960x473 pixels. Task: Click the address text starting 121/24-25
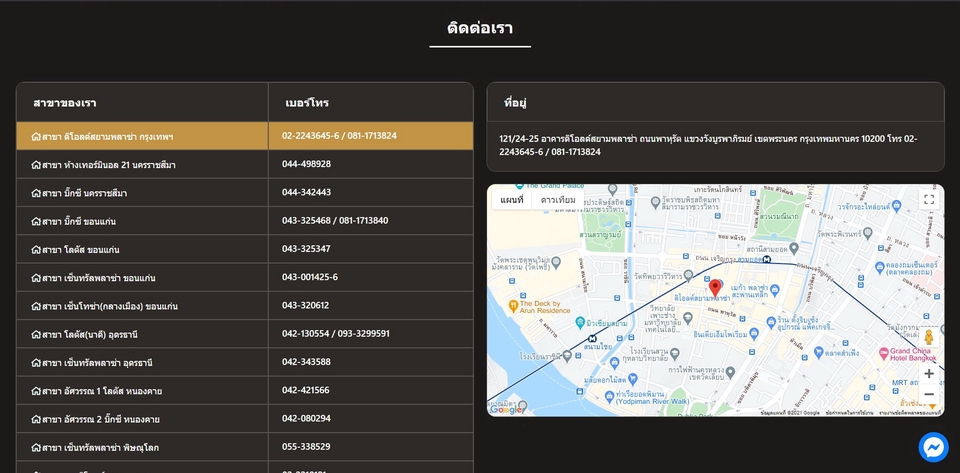tap(708, 145)
